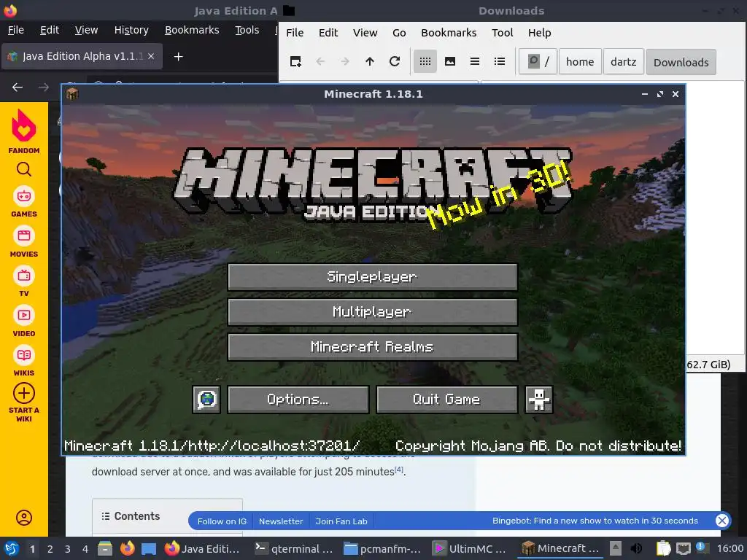Go up one folder in file manager

370,61
